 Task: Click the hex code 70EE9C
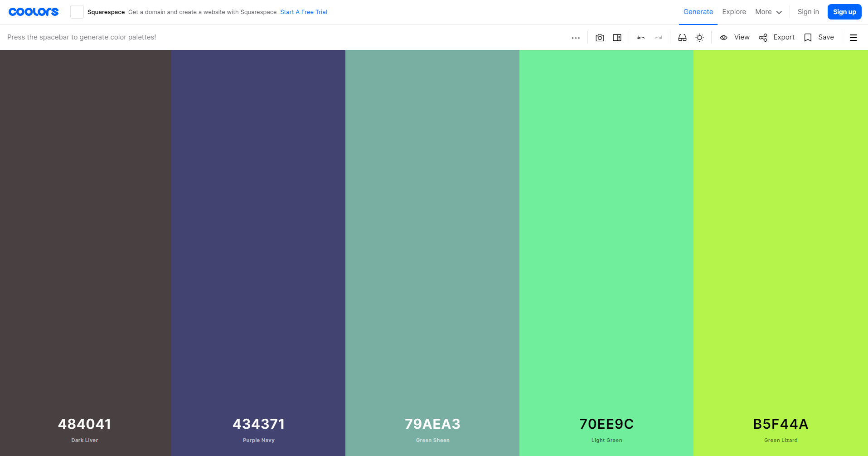coord(606,424)
